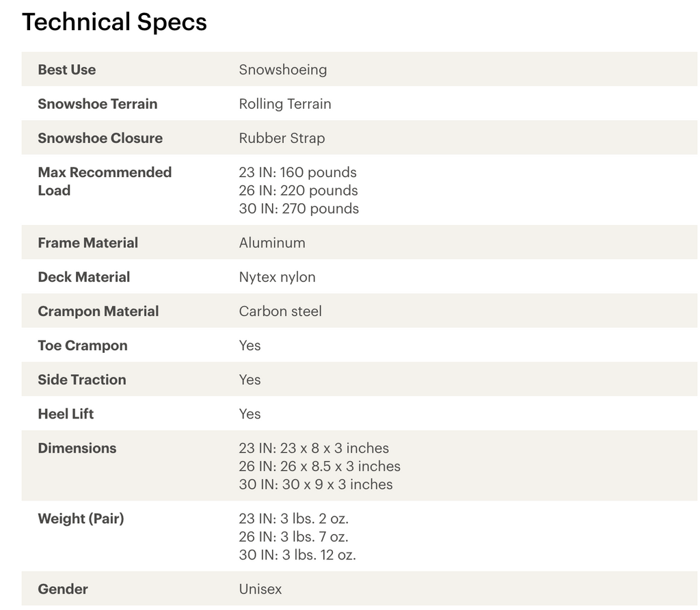Screen dimensions: 700x610
Task: Click the Rubber Strap closure value
Action: pyautogui.click(x=282, y=138)
